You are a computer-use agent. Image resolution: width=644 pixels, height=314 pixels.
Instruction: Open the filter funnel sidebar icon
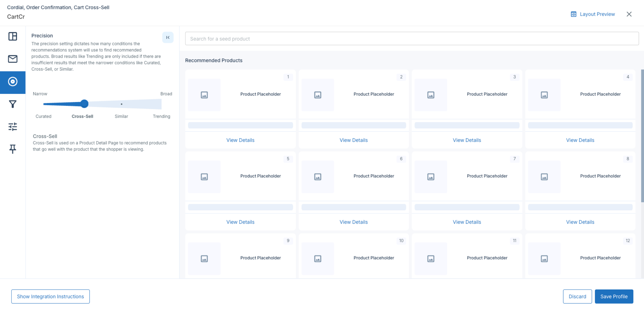(x=13, y=104)
